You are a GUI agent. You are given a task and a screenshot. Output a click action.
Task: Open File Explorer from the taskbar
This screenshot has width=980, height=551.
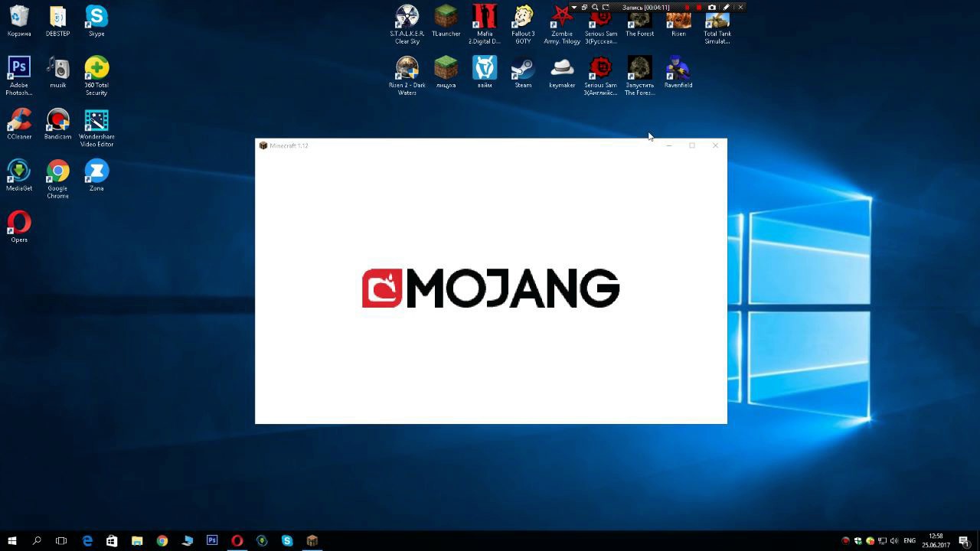(x=137, y=541)
